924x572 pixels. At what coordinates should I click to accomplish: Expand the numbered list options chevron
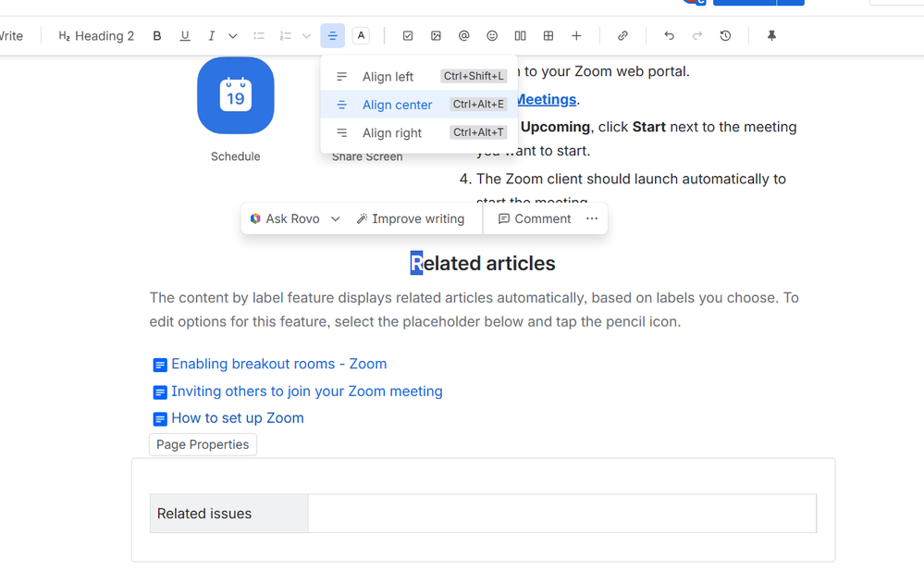pyautogui.click(x=305, y=35)
